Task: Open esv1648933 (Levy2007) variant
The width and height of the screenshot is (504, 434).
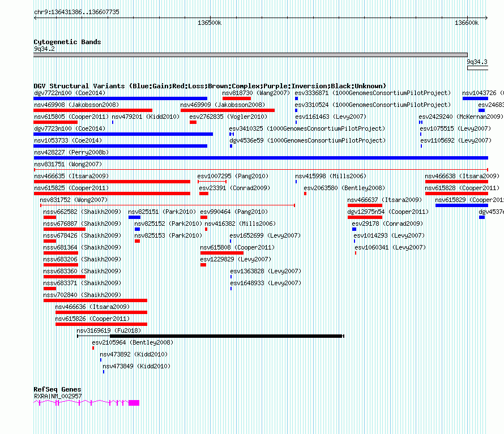Action: coord(266,283)
